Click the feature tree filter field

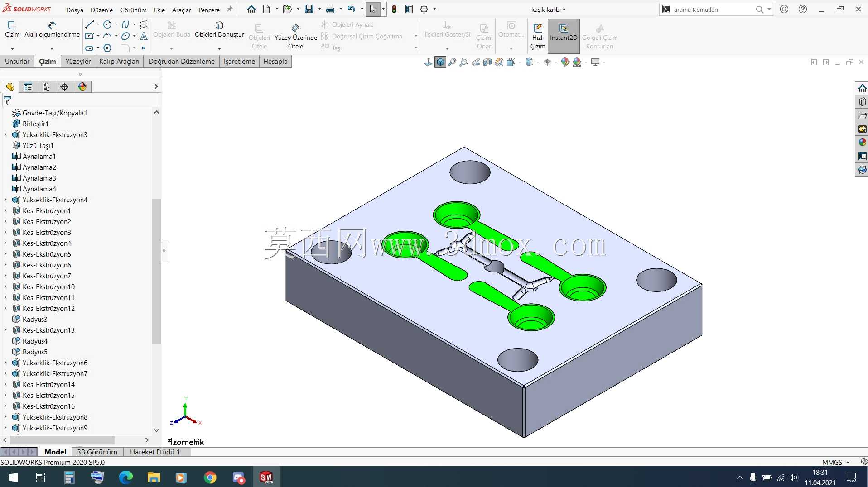(81, 100)
